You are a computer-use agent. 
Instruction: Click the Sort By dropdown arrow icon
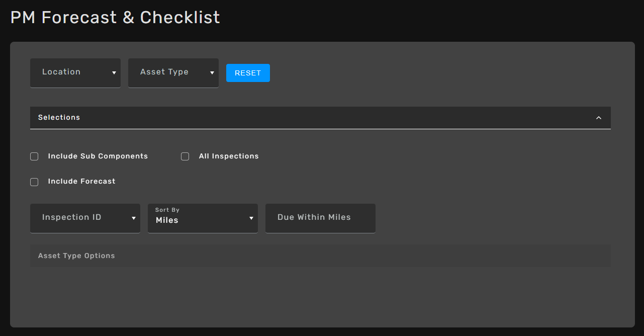click(251, 218)
